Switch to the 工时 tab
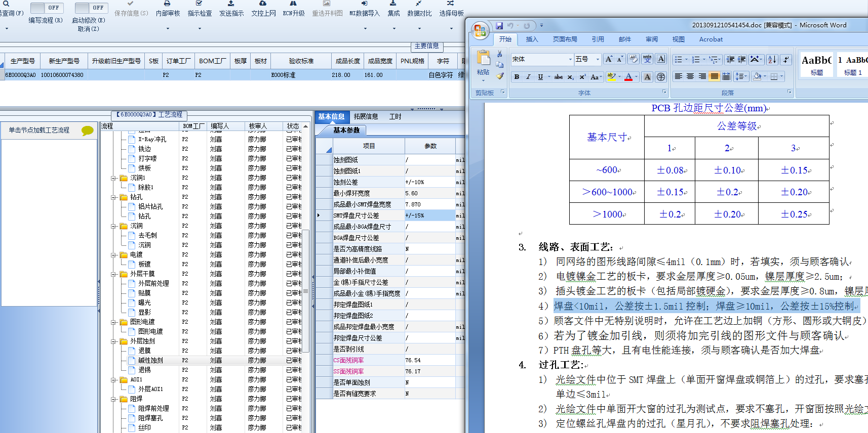This screenshot has height=433, width=868. point(395,116)
